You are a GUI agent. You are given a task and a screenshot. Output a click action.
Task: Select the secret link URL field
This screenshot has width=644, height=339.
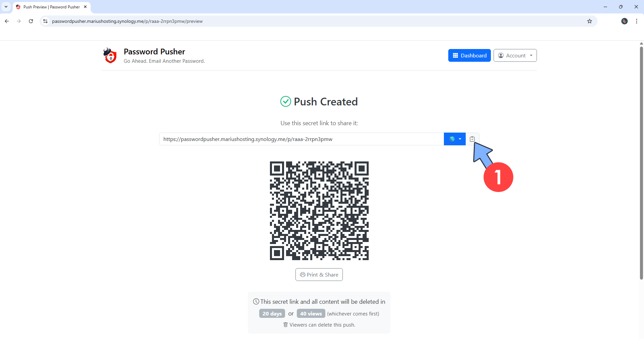(301, 139)
